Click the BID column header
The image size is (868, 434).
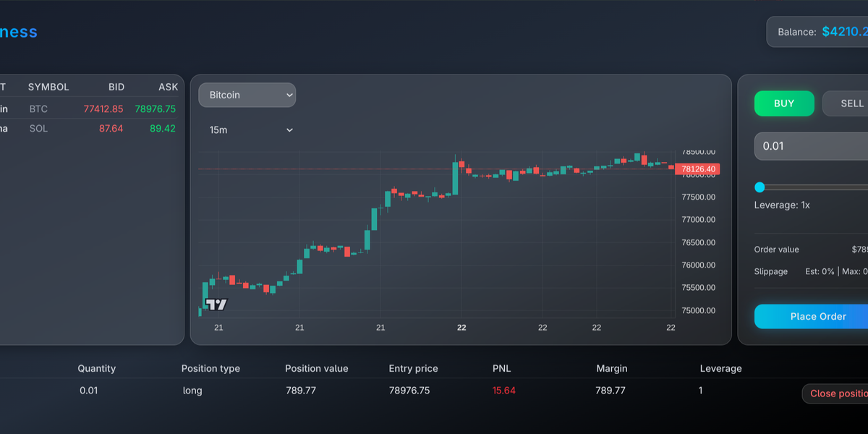coord(116,87)
